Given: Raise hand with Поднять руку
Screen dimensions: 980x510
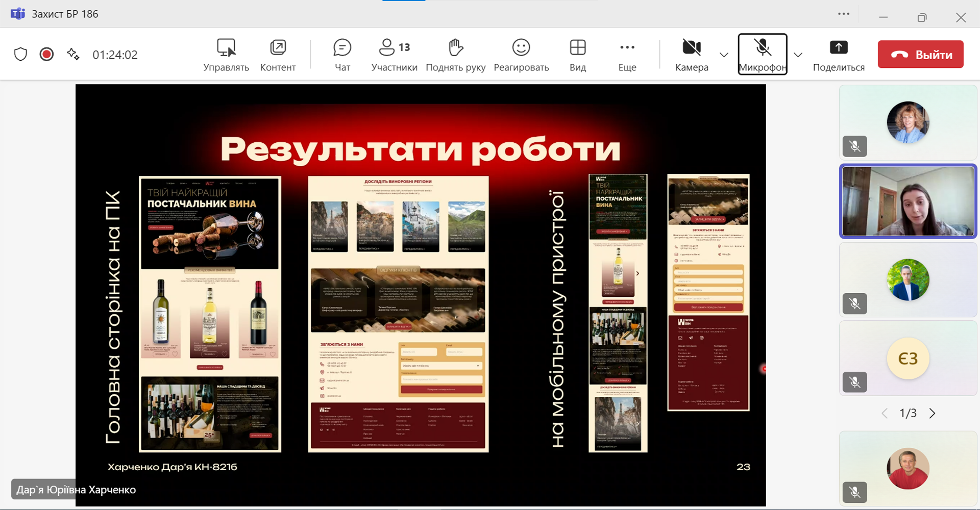Looking at the screenshot, I should click(455, 55).
